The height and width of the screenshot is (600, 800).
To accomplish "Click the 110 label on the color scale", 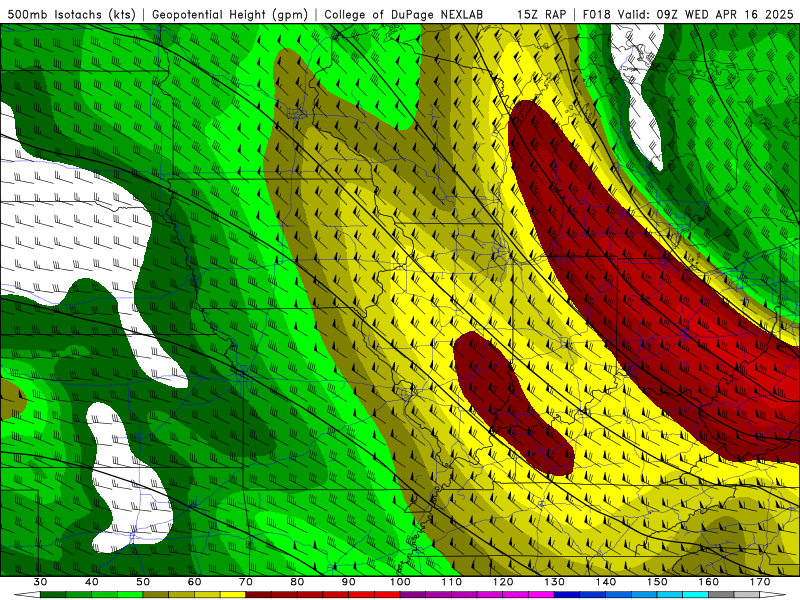I will (452, 582).
